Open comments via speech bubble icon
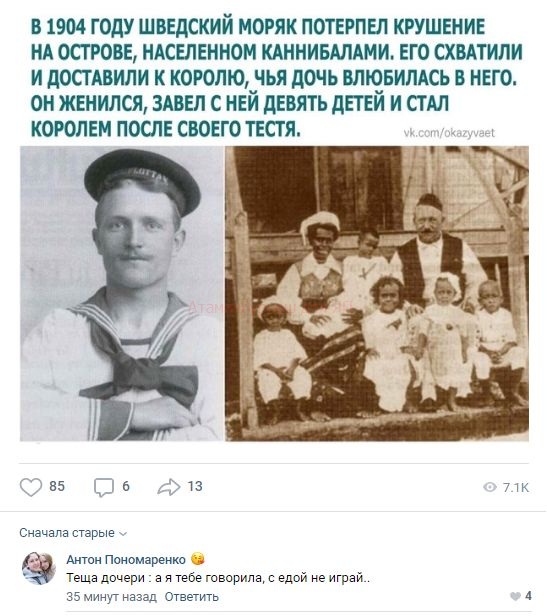Image resolution: width=547 pixels, height=616 pixels. pos(104,488)
